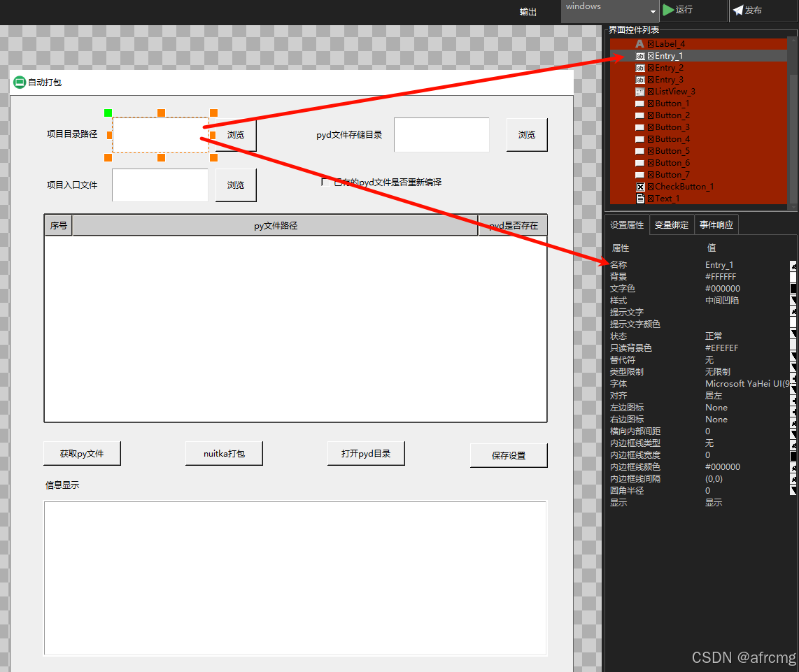Click the green play icon beside 运行

[x=668, y=10]
